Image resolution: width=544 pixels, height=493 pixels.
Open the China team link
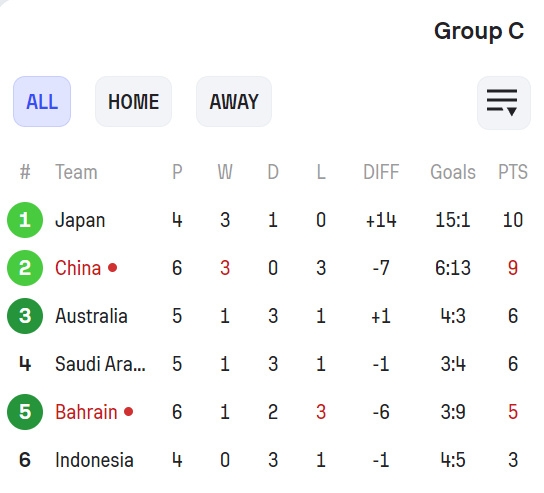pos(78,268)
